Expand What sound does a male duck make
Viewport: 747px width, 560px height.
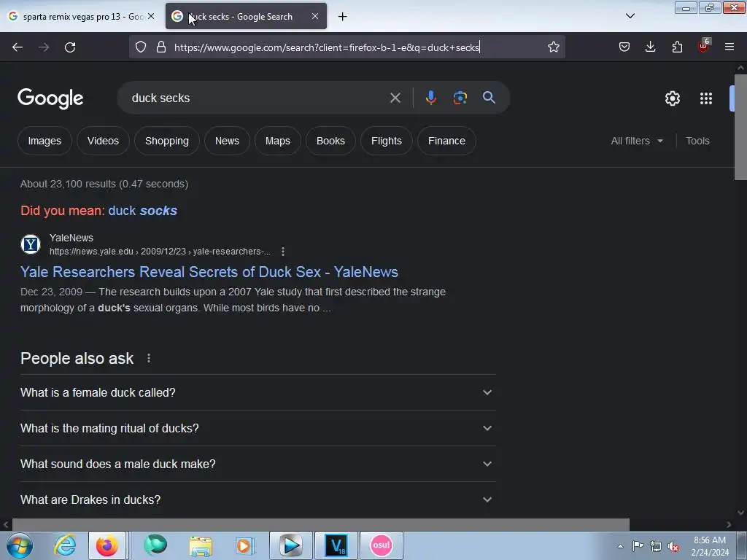tap(258, 464)
